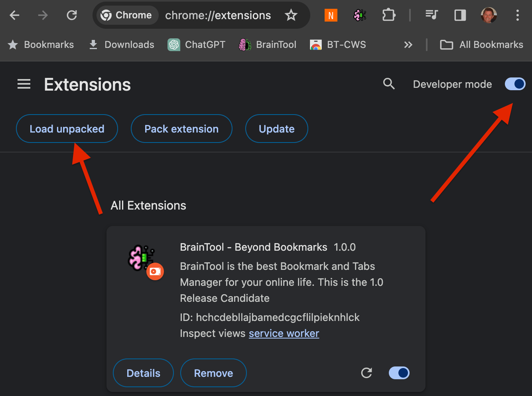The width and height of the screenshot is (532, 396).
Task: Expand the bookmarks bar overflow chevron
Action: [408, 45]
